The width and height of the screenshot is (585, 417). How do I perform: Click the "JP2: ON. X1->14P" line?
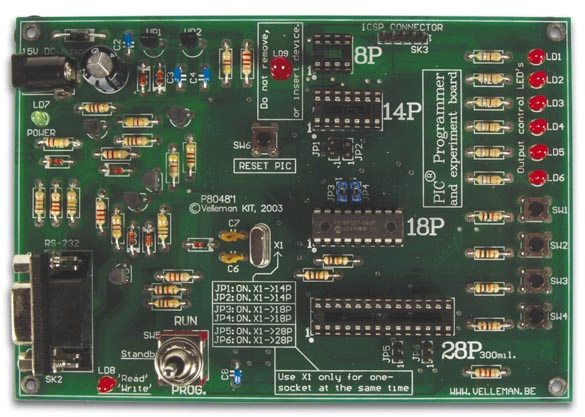pos(253,297)
